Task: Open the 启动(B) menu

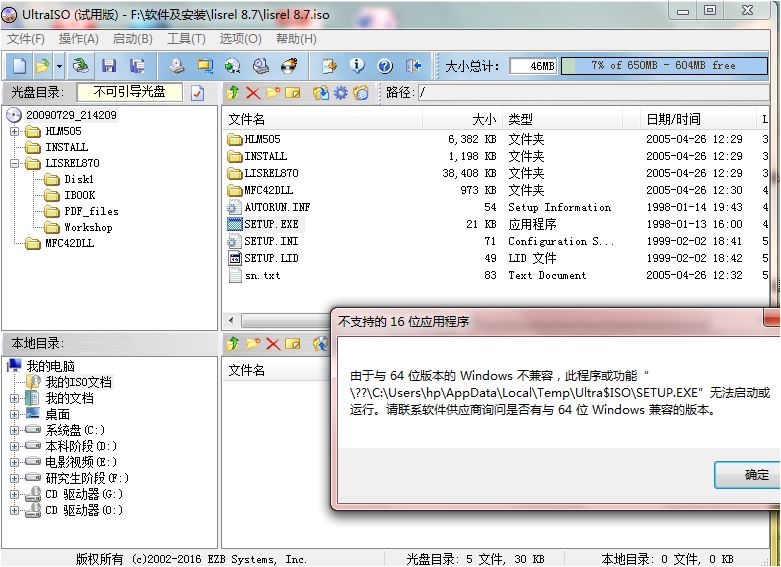Action: tap(132, 38)
